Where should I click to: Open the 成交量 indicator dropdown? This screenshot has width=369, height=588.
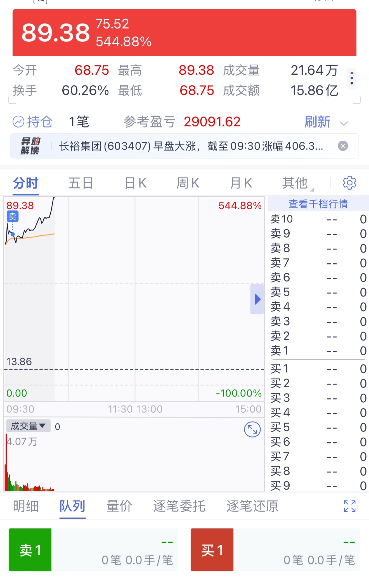point(28,426)
